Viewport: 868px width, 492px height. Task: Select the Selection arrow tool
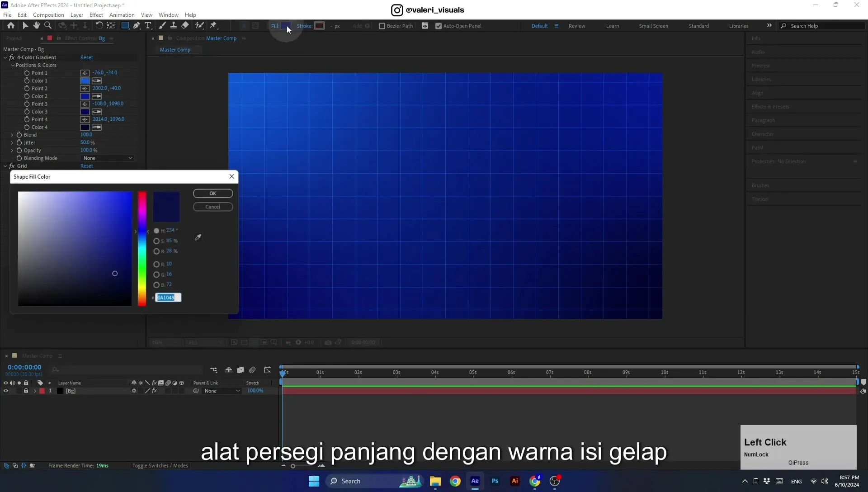tap(25, 26)
